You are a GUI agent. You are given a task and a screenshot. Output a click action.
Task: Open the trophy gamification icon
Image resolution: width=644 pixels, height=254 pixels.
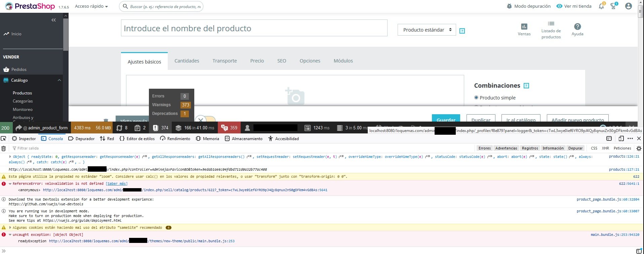(613, 6)
